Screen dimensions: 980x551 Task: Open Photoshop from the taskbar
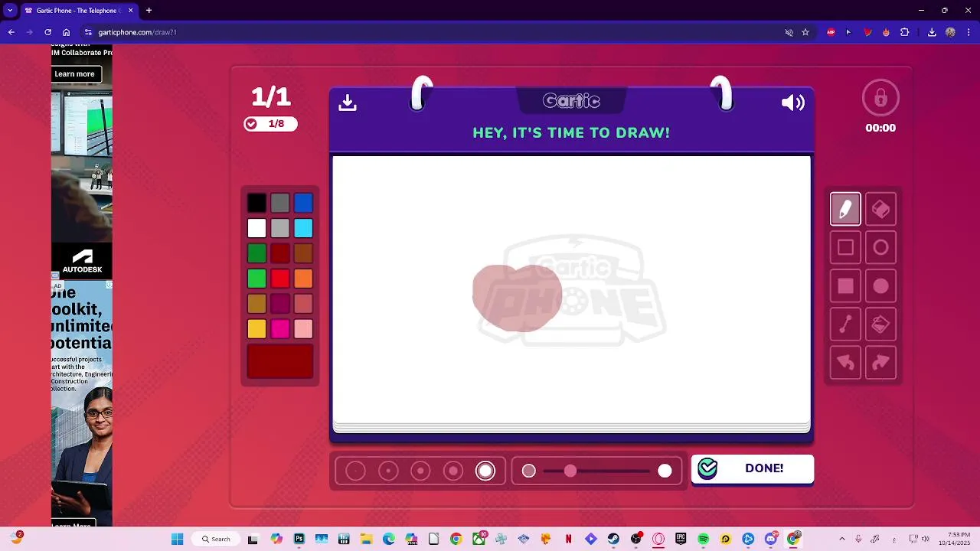point(299,539)
